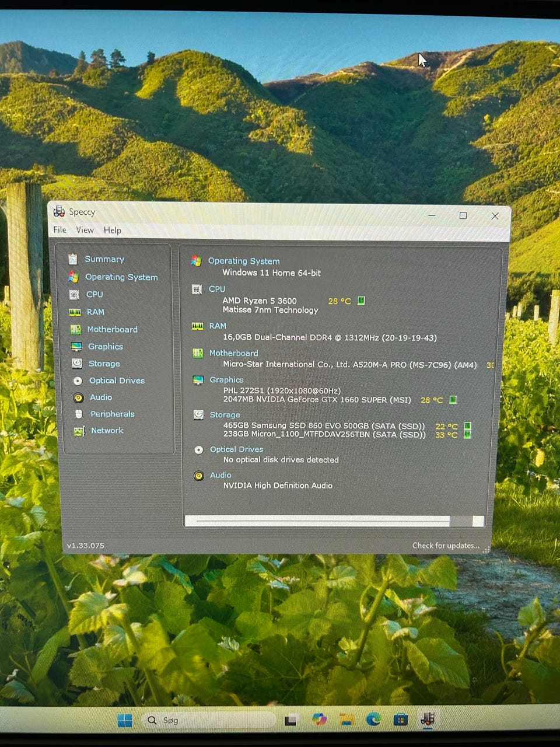Go to Graphics in the sidebar
The width and height of the screenshot is (560, 747).
pyautogui.click(x=105, y=346)
